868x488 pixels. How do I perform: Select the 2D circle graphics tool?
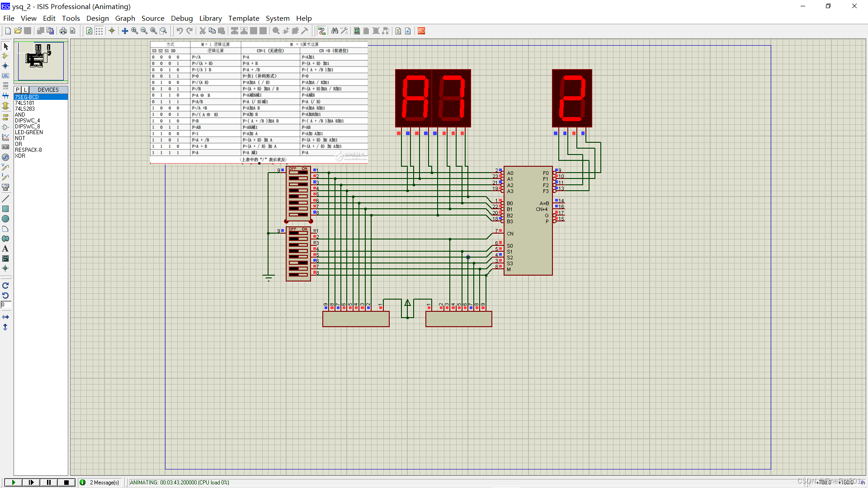pyautogui.click(x=5, y=219)
